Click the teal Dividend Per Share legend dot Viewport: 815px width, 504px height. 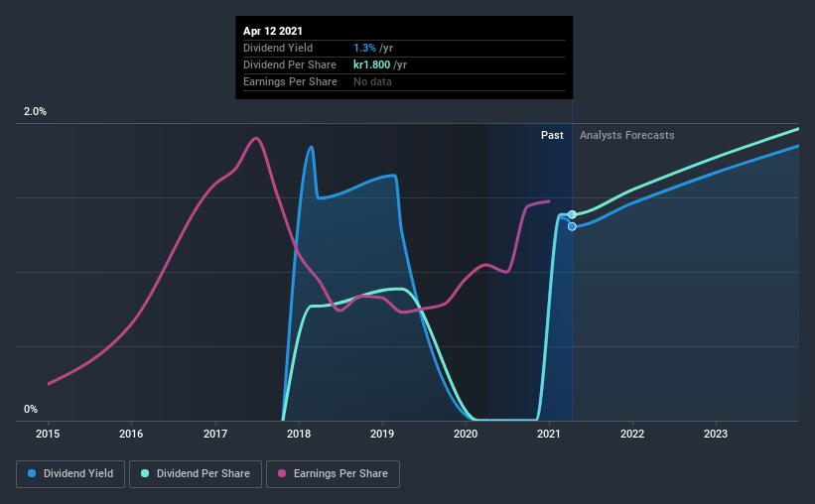click(x=145, y=473)
